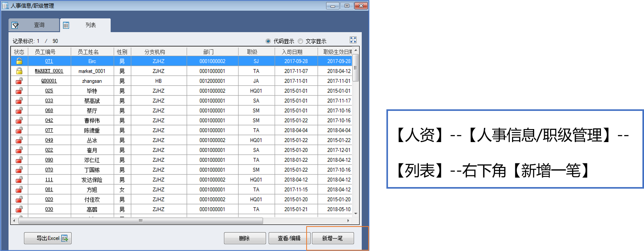Click the red unlocked icon for employee QD0001
Viewport: 644px width, 251px height.
(19, 81)
